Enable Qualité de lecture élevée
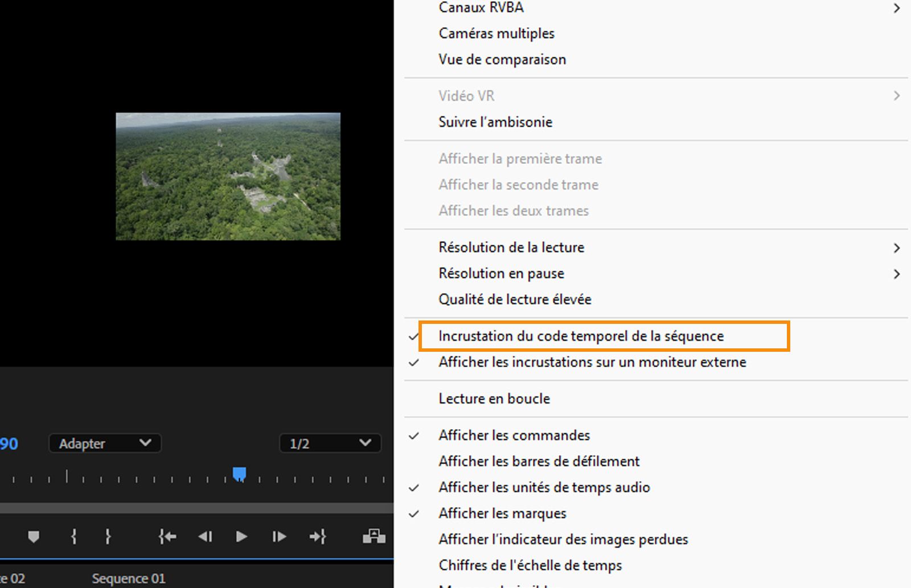The height and width of the screenshot is (588, 911). pos(514,299)
